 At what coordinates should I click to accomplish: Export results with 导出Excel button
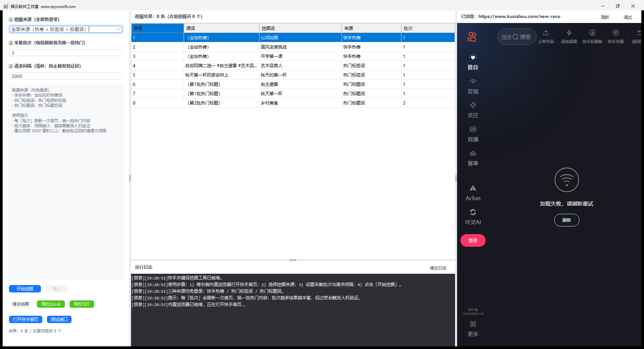pos(51,304)
